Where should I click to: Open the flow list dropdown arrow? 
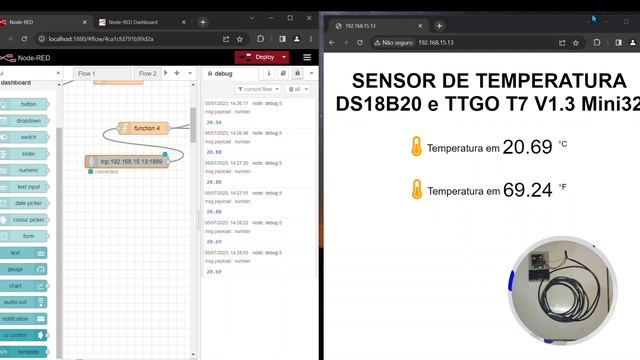click(x=190, y=73)
